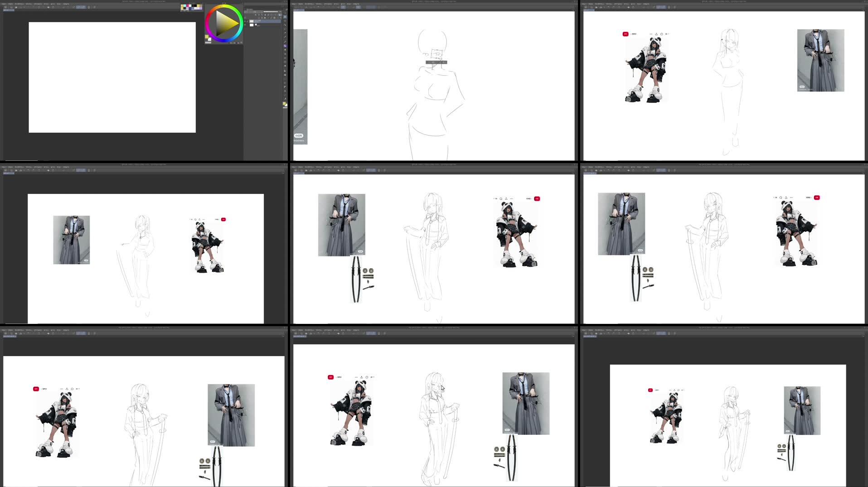Click the Undo arrow in the command bar
Image resolution: width=868 pixels, height=487 pixels.
(39, 7)
